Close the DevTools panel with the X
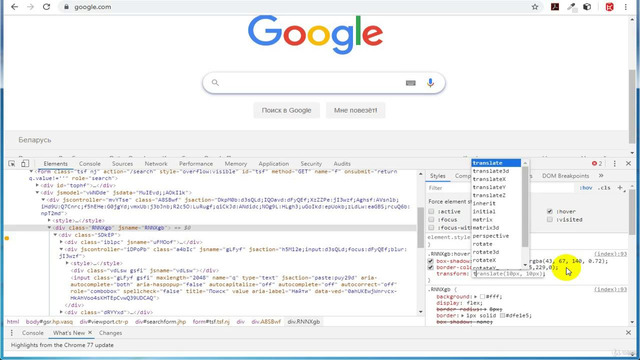Image resolution: width=640 pixels, height=360 pixels. 629,164
